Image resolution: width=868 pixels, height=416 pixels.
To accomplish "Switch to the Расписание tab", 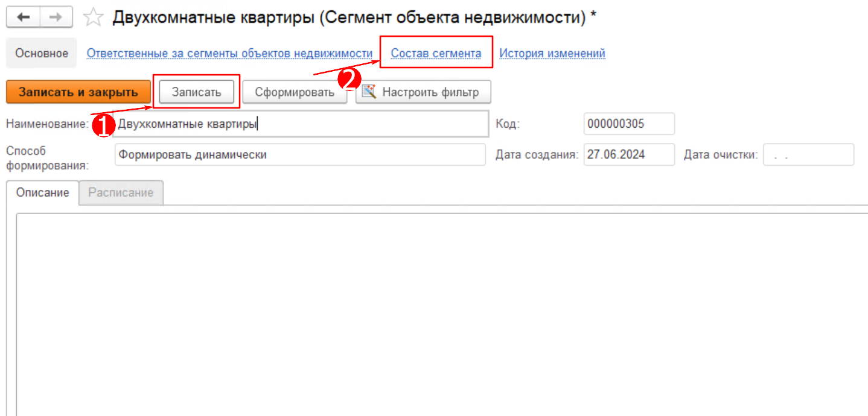I will (x=121, y=193).
